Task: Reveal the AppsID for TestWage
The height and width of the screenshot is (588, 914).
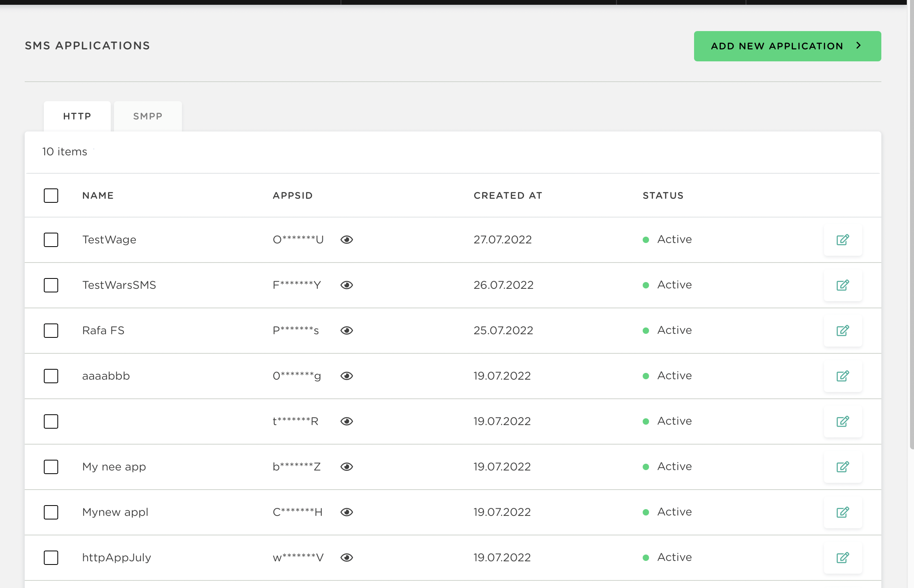Action: pos(347,240)
